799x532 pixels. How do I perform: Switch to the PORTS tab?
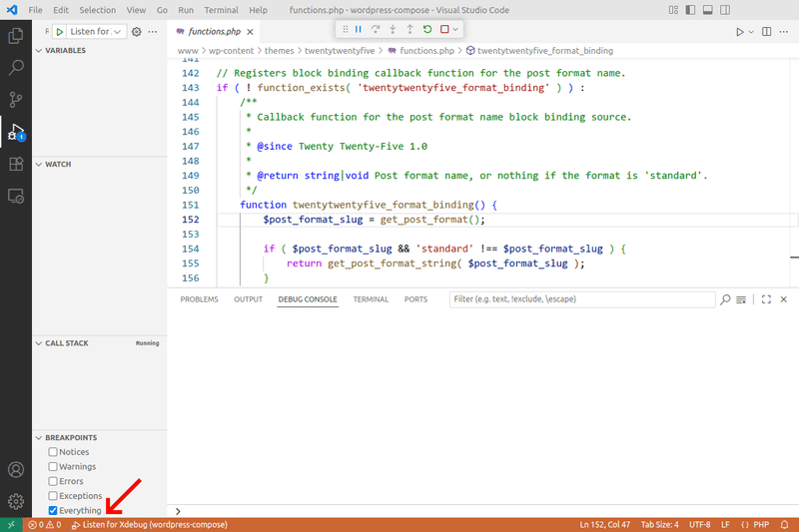[x=415, y=299]
